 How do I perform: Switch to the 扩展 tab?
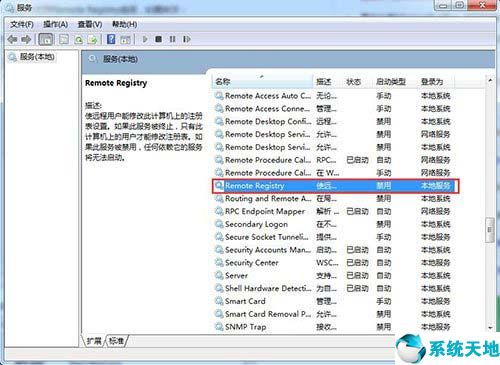tap(94, 341)
